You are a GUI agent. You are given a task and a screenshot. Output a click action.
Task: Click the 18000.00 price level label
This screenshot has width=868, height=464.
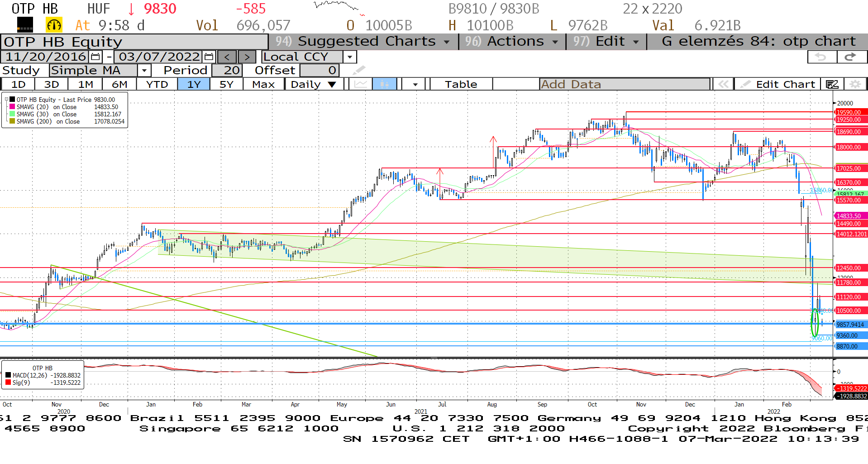pyautogui.click(x=851, y=147)
